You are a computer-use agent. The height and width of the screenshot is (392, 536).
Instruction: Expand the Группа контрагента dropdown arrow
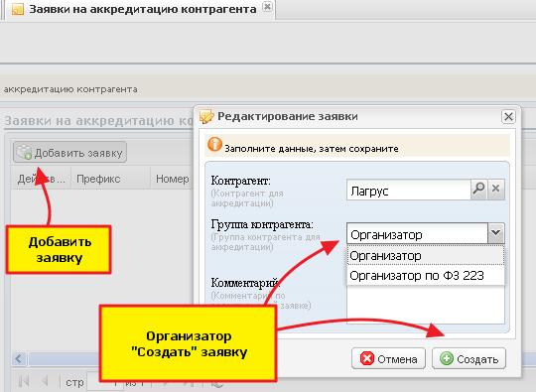[x=496, y=233]
